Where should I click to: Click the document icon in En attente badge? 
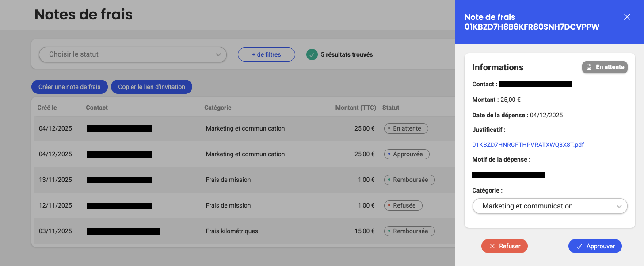point(589,67)
